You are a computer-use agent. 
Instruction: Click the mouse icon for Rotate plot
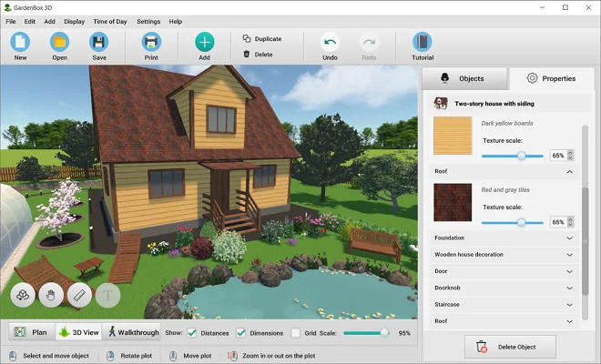tap(110, 356)
